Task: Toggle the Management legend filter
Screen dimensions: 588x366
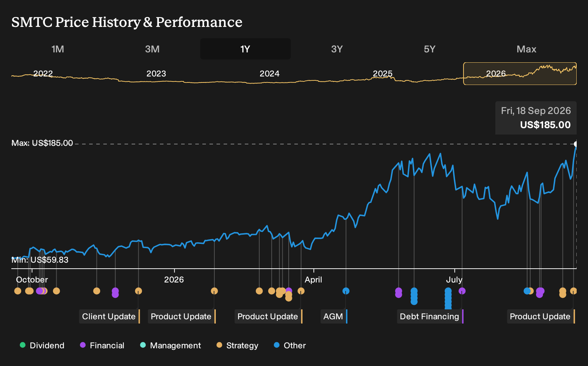Action: 171,345
